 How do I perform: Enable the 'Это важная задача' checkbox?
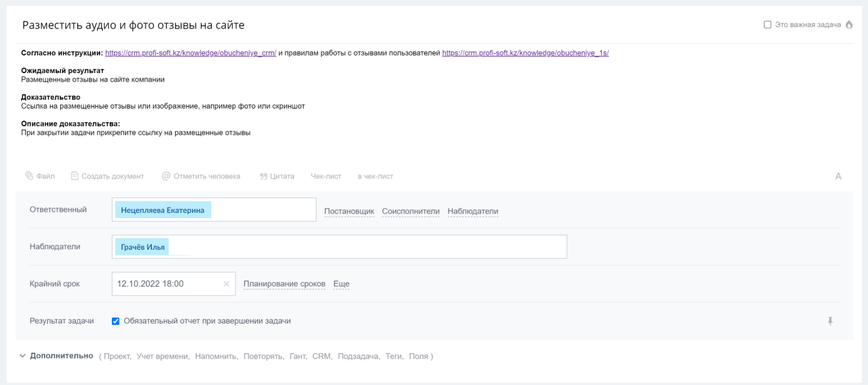767,25
